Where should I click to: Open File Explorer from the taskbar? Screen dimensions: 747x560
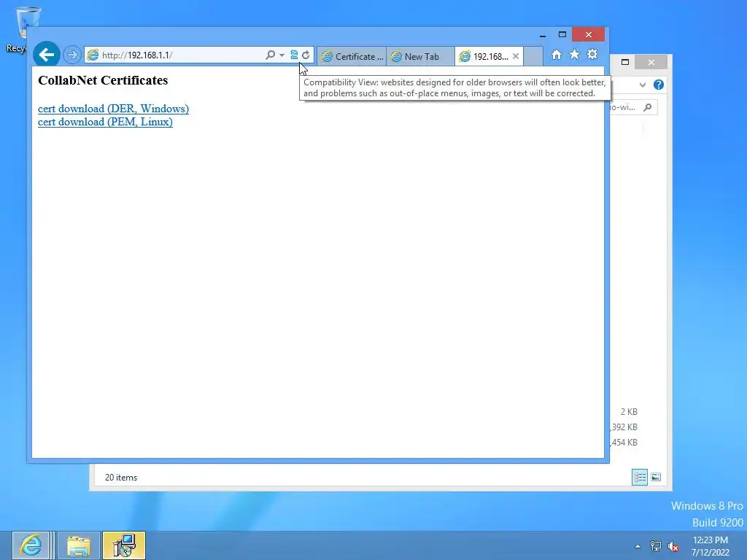tap(79, 545)
